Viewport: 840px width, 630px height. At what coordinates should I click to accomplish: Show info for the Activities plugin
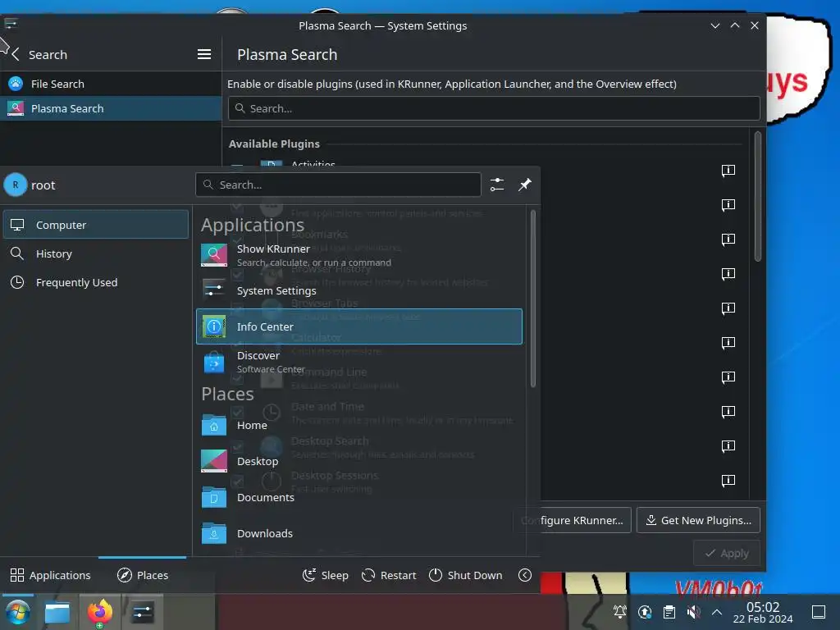tap(728, 171)
